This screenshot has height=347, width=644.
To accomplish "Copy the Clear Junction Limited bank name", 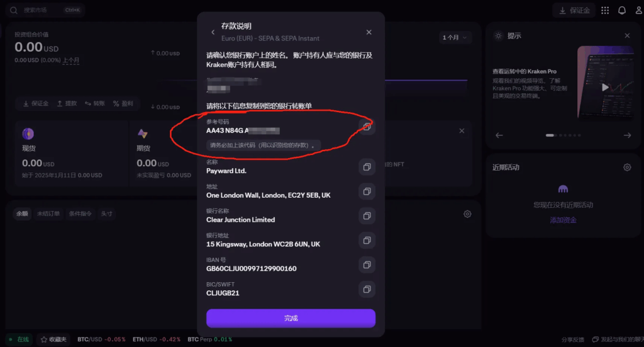I will pyautogui.click(x=367, y=215).
